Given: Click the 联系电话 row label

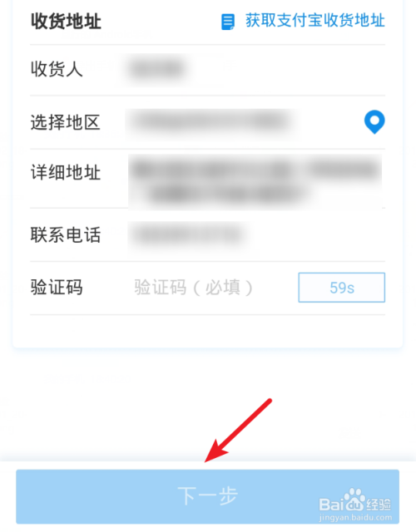Looking at the screenshot, I should [x=66, y=234].
